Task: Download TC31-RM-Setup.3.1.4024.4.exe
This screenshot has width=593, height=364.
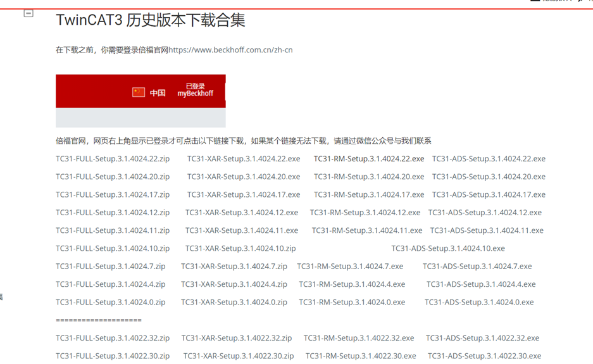Action: point(352,284)
